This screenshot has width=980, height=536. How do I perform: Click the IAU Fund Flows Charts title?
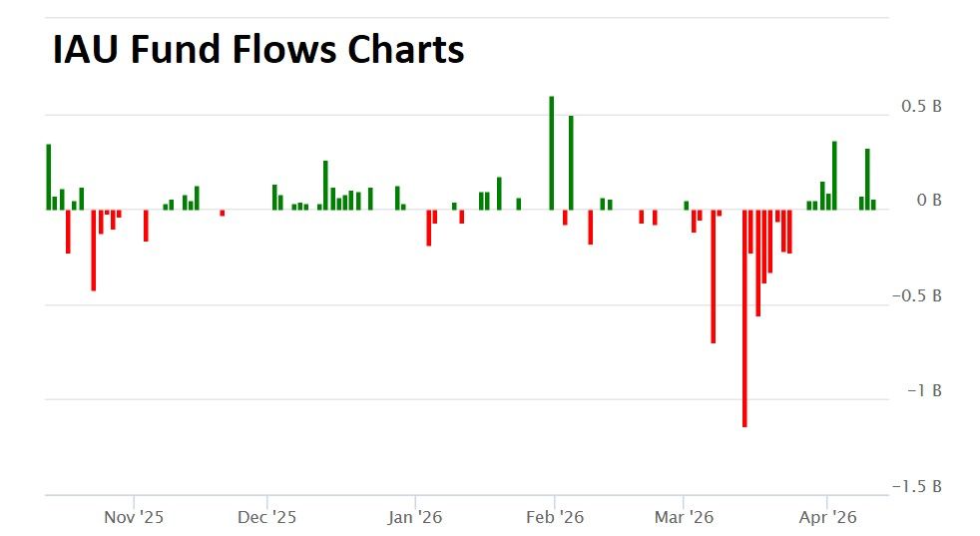(x=258, y=48)
